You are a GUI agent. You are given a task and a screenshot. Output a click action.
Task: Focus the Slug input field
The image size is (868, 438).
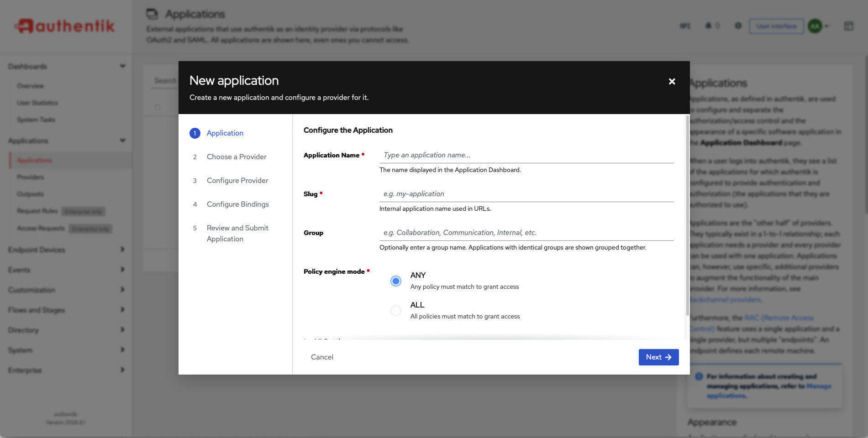[x=526, y=194]
